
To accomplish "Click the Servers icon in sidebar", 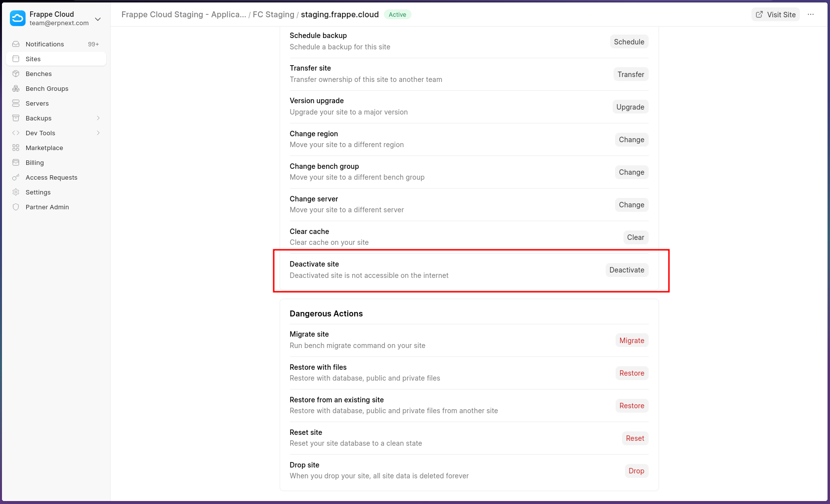I will click(16, 103).
